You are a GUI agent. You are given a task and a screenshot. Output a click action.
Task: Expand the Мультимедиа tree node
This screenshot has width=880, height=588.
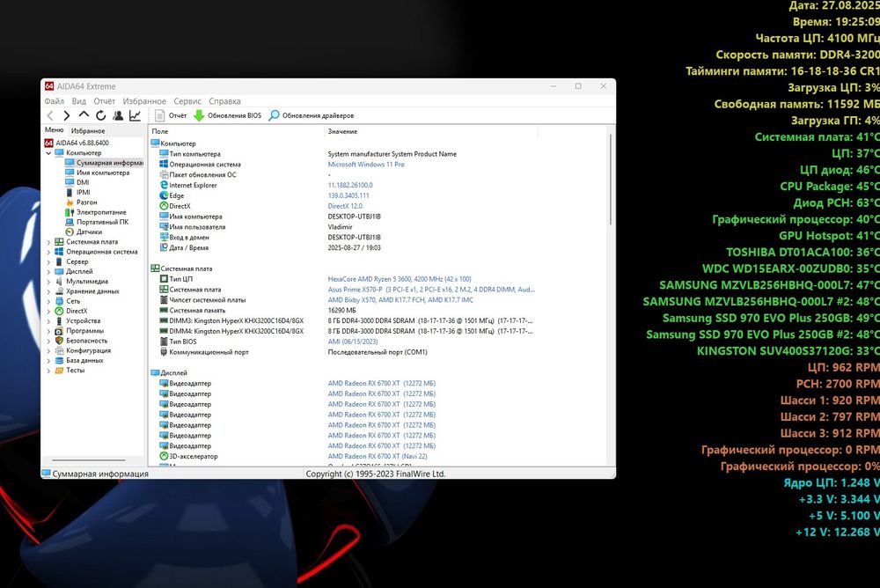[x=48, y=282]
